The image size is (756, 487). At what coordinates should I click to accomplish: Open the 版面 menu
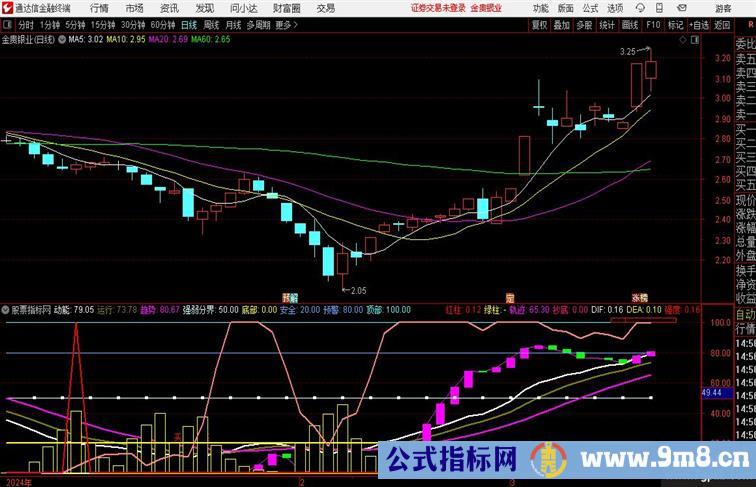pos(565,8)
